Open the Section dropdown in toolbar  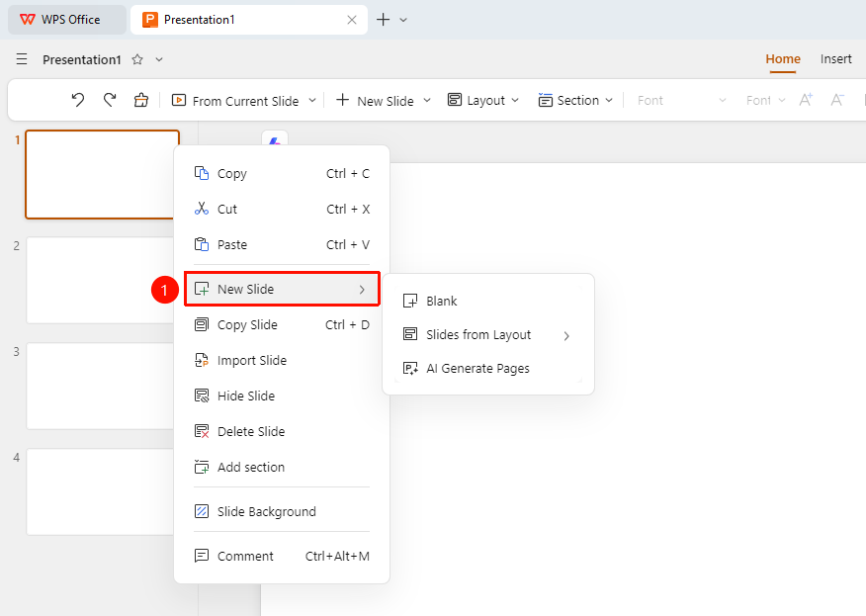click(575, 101)
